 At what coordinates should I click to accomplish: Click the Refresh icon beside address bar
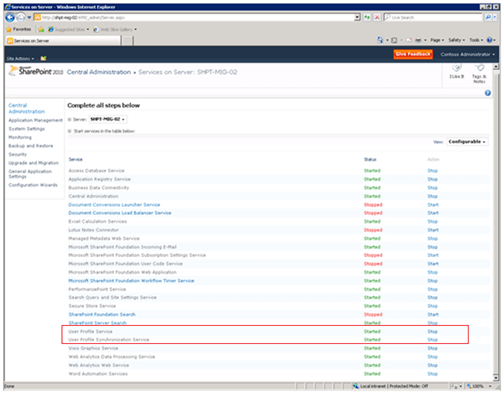(367, 17)
